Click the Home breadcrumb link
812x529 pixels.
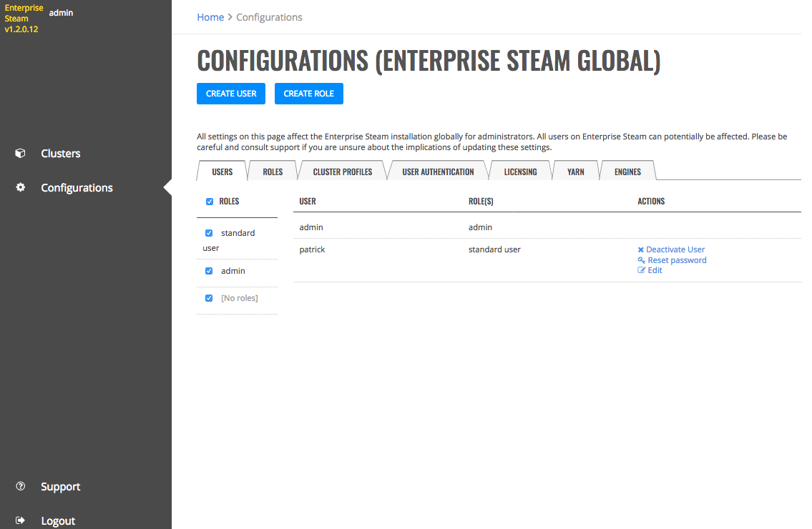tap(210, 17)
